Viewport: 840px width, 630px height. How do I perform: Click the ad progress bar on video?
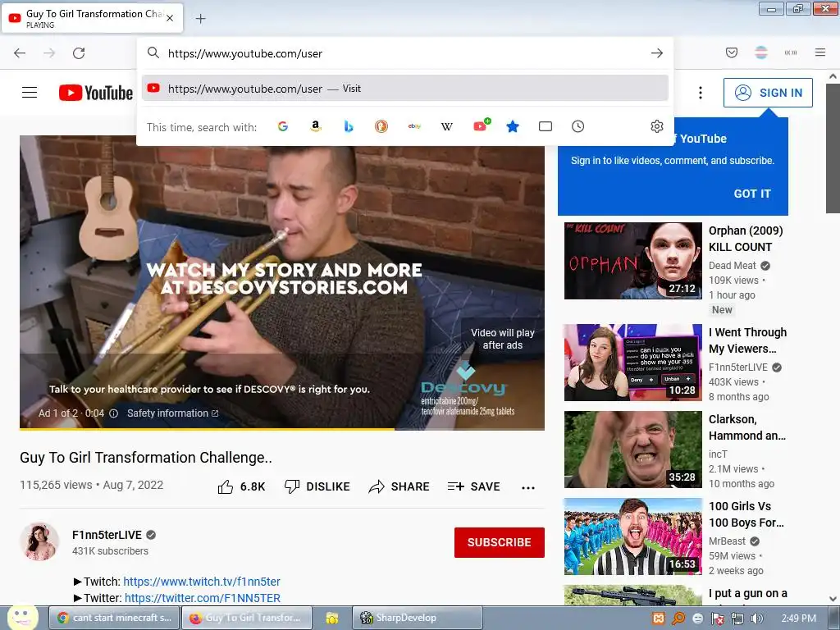coord(282,428)
